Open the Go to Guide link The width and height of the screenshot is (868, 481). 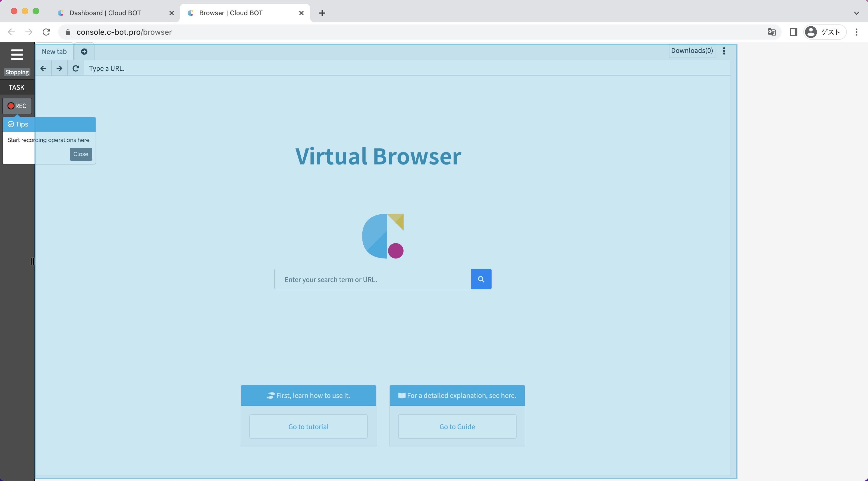(457, 426)
